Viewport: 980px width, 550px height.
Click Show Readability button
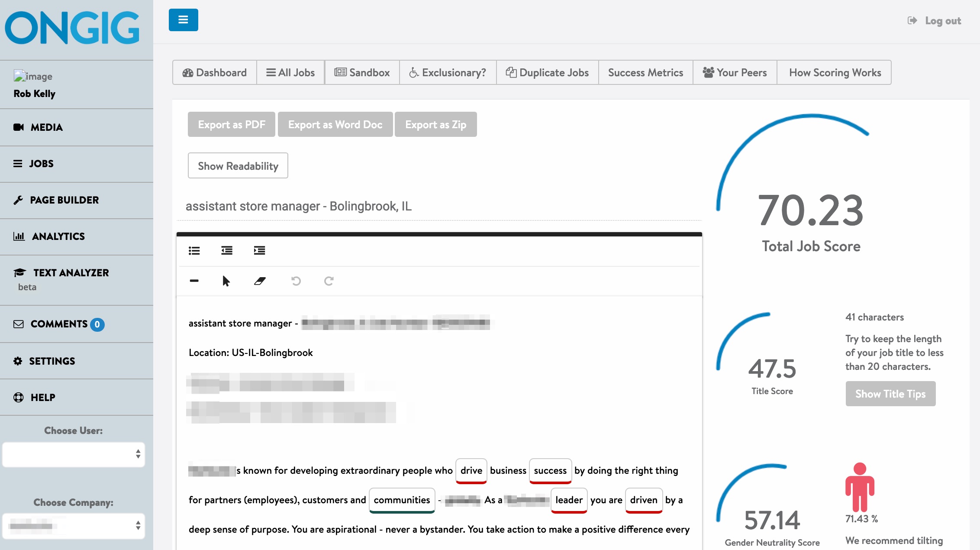(238, 165)
